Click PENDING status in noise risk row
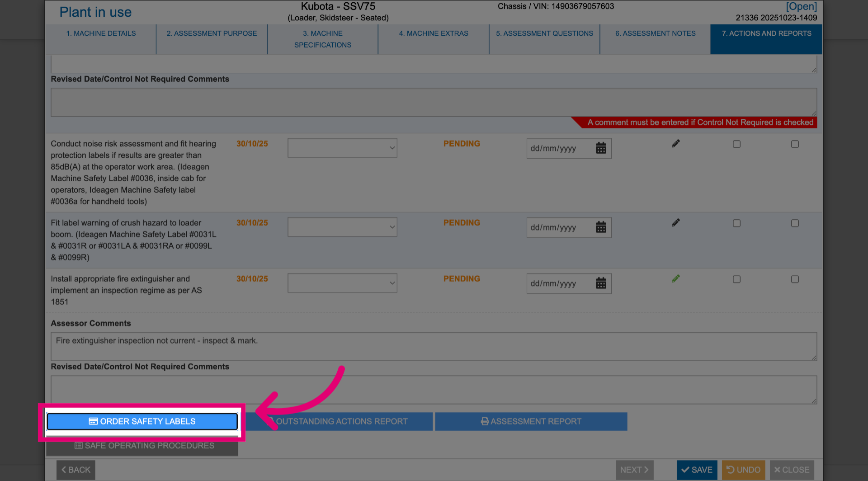Screen dimensions: 868x481 click(x=462, y=144)
